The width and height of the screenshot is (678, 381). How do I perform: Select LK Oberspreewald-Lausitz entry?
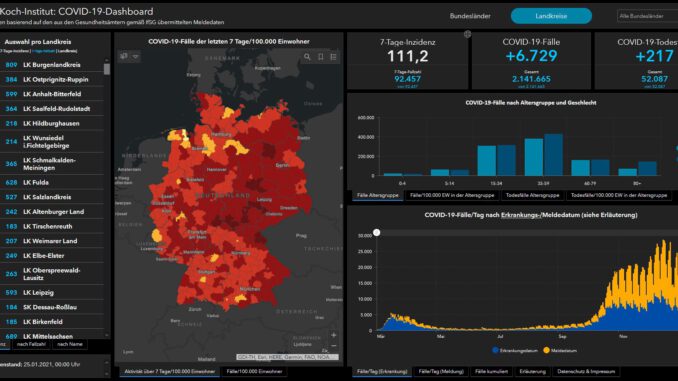pos(52,274)
